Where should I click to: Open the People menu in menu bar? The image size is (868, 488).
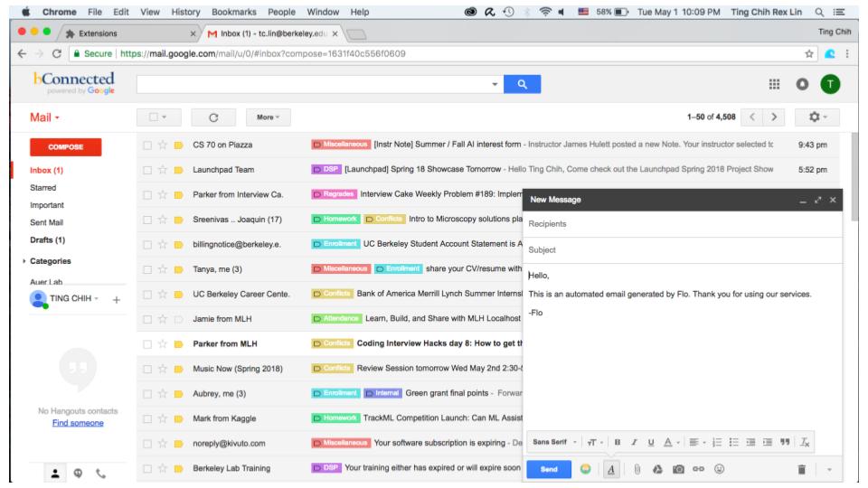(x=282, y=12)
